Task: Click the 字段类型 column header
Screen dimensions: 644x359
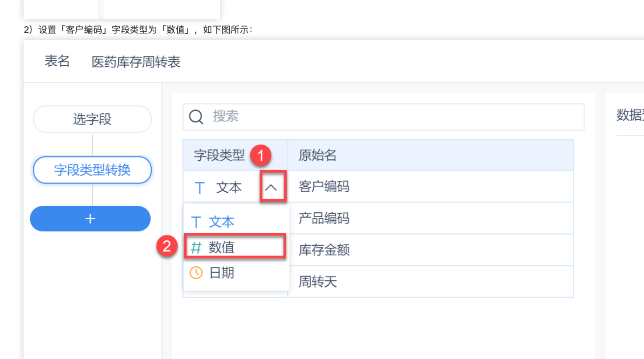Action: point(219,155)
